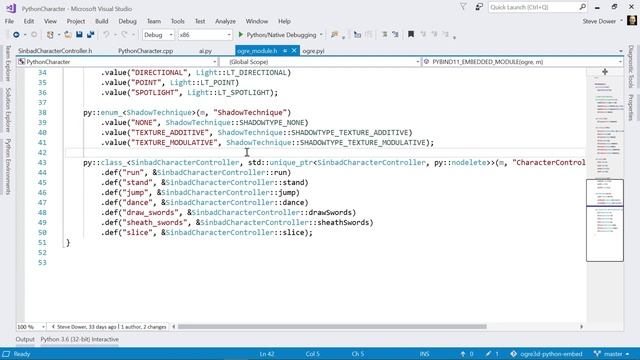Click the Redo arrow icon
640x360 pixels.
[x=124, y=35]
